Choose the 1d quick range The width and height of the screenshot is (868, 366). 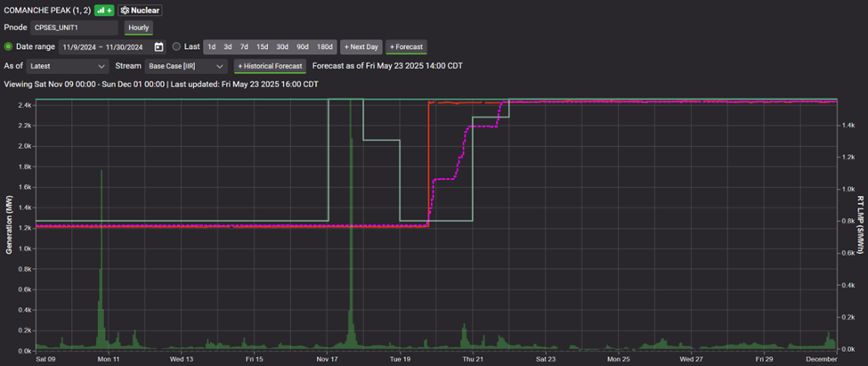click(x=212, y=47)
